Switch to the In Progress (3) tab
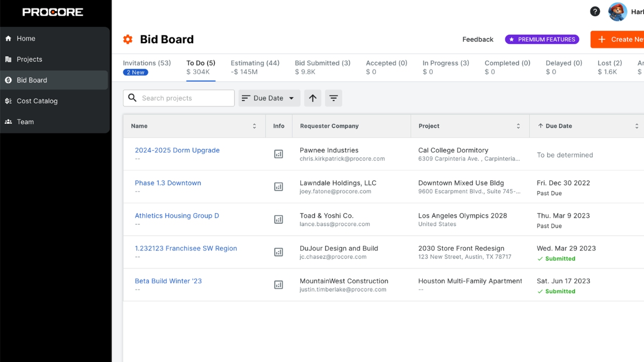 (x=446, y=67)
